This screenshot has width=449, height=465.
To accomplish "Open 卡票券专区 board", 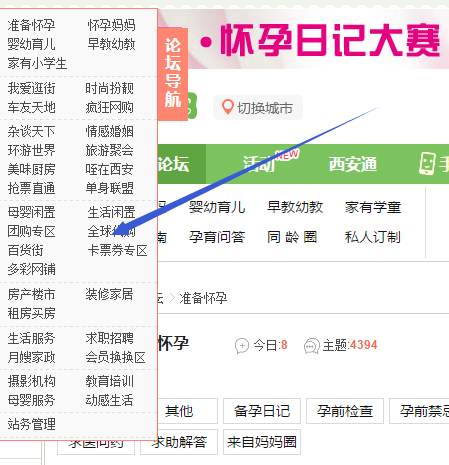I will 117,250.
